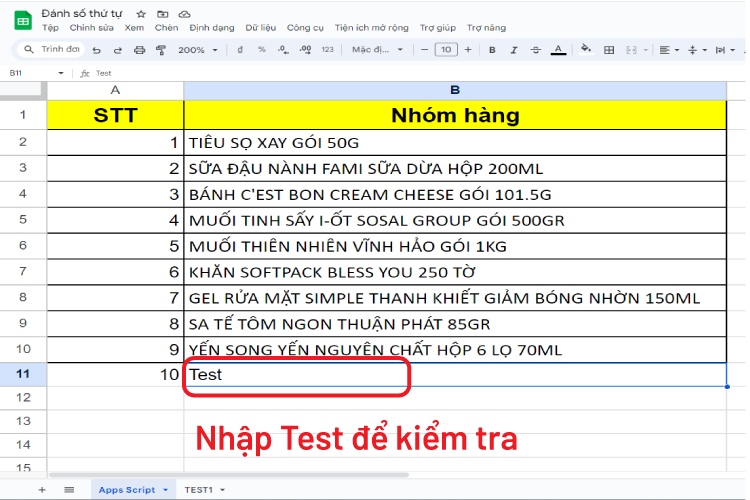Select the STT header cell
750x500 pixels.
pyautogui.click(x=115, y=115)
